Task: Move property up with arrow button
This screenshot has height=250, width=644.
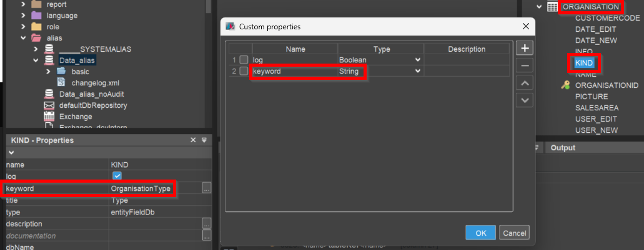Action: [x=525, y=83]
